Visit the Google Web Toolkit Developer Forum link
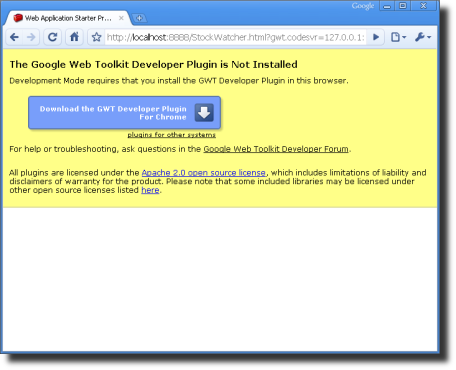This screenshot has width=456, height=370. (276, 149)
